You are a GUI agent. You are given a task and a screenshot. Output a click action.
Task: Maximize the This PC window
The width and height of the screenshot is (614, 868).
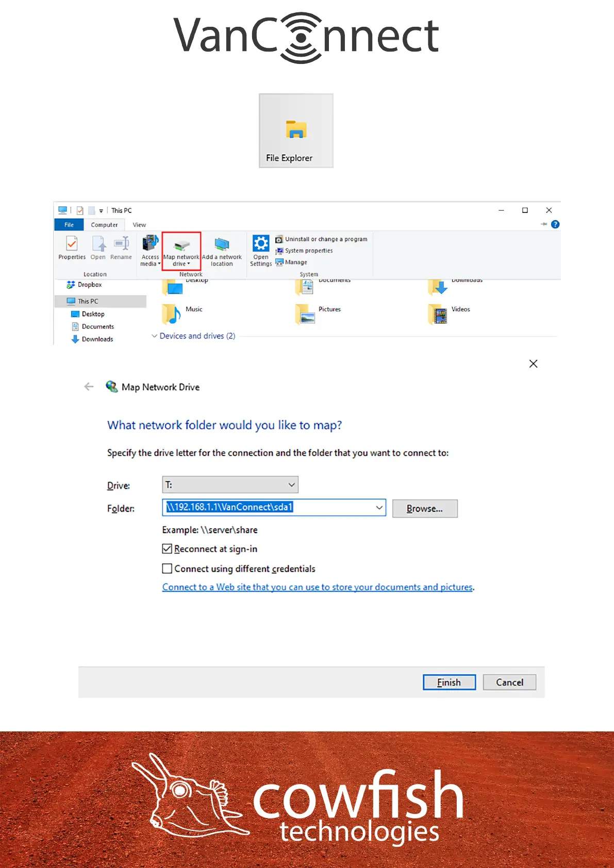[525, 210]
